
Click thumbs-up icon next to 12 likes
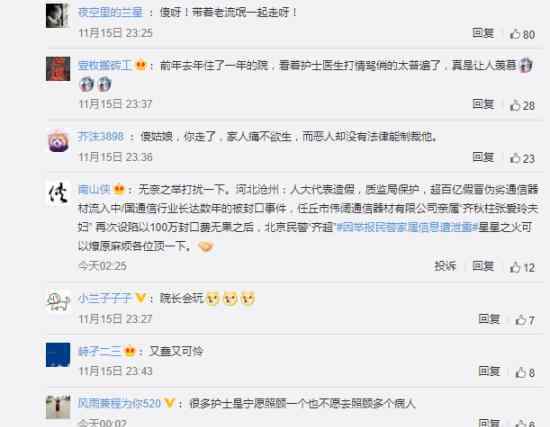point(515,267)
